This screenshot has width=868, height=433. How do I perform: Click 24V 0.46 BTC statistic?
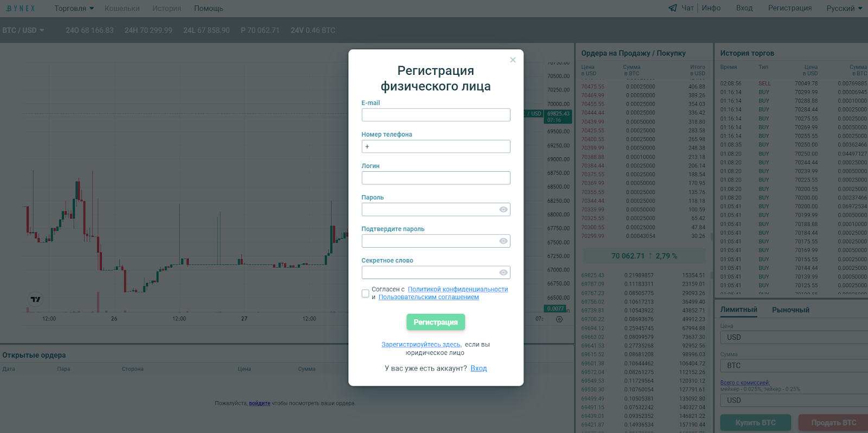pyautogui.click(x=312, y=30)
